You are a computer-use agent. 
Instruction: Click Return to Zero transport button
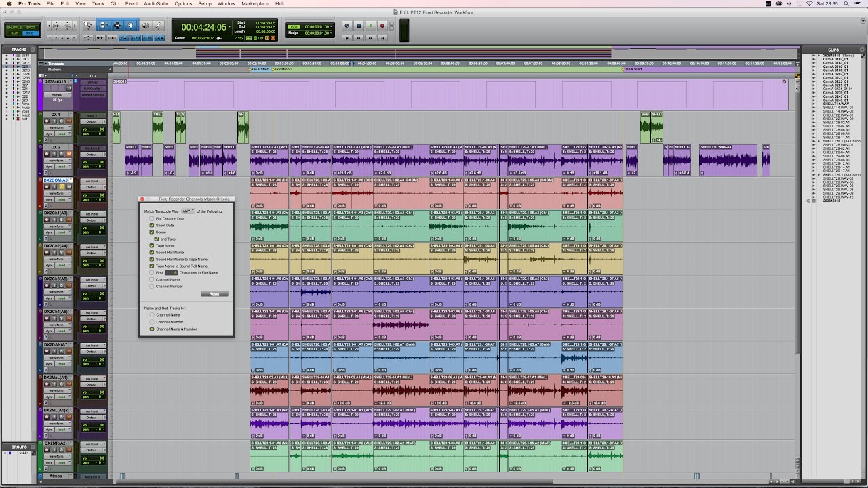pos(347,38)
